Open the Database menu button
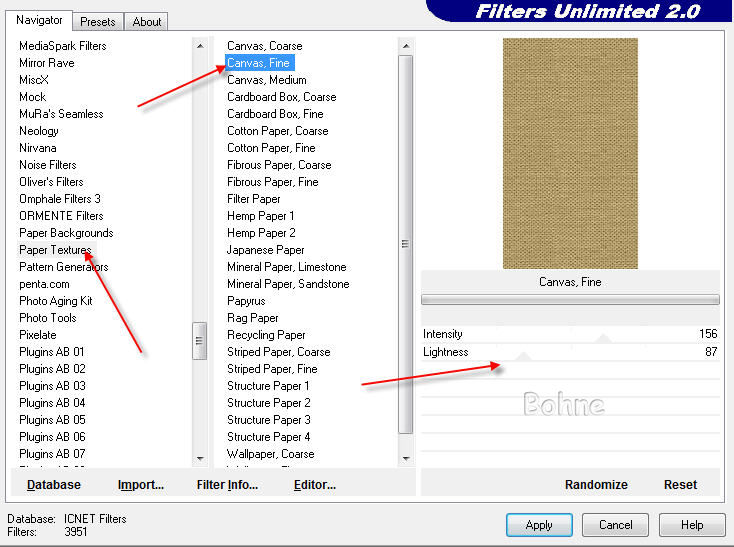 coord(54,484)
